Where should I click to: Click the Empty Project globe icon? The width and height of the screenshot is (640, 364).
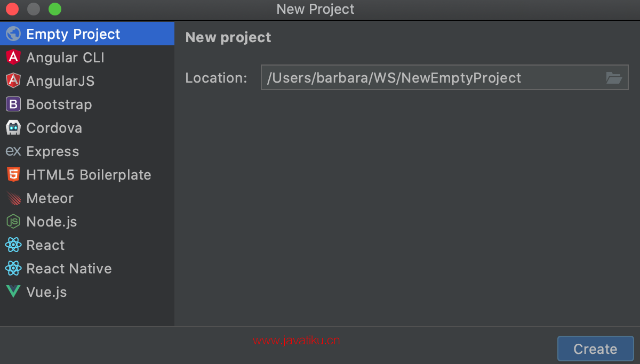(13, 34)
